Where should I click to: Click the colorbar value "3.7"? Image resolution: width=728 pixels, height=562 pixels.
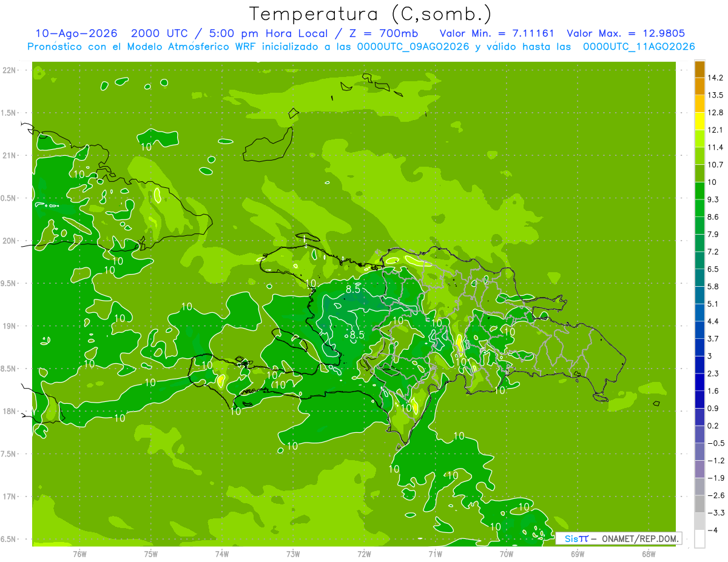tap(713, 339)
